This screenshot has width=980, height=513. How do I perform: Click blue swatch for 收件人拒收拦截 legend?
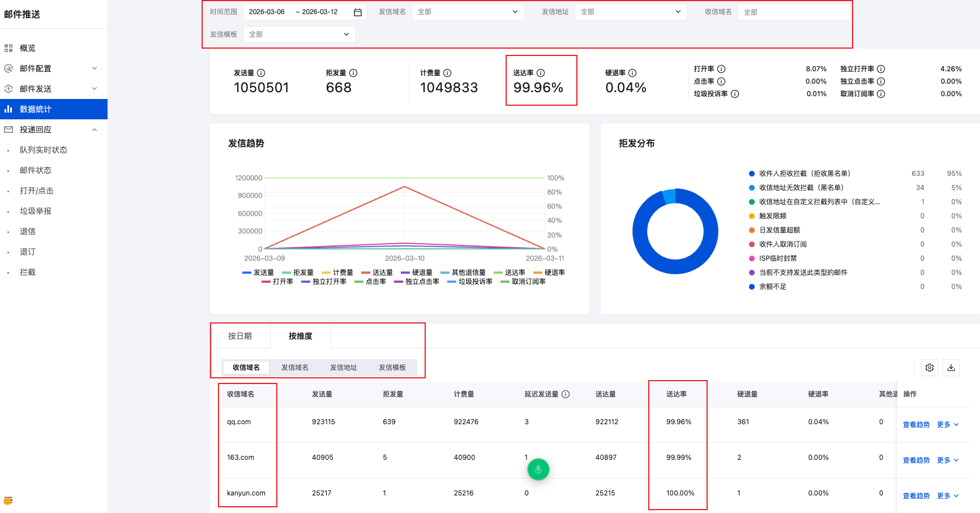[752, 174]
